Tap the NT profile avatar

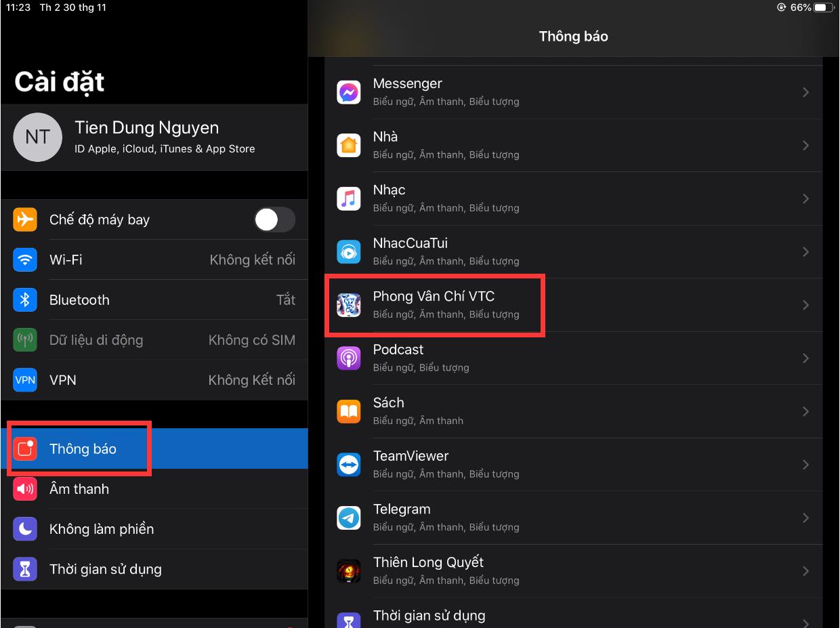click(x=37, y=137)
